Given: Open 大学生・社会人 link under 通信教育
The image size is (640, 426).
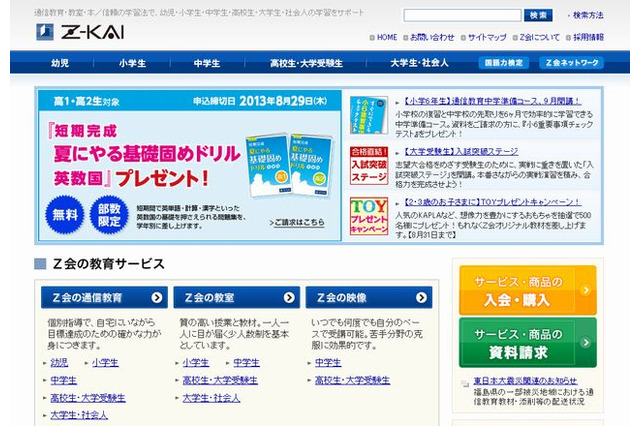Looking at the screenshot, I should (x=79, y=415).
